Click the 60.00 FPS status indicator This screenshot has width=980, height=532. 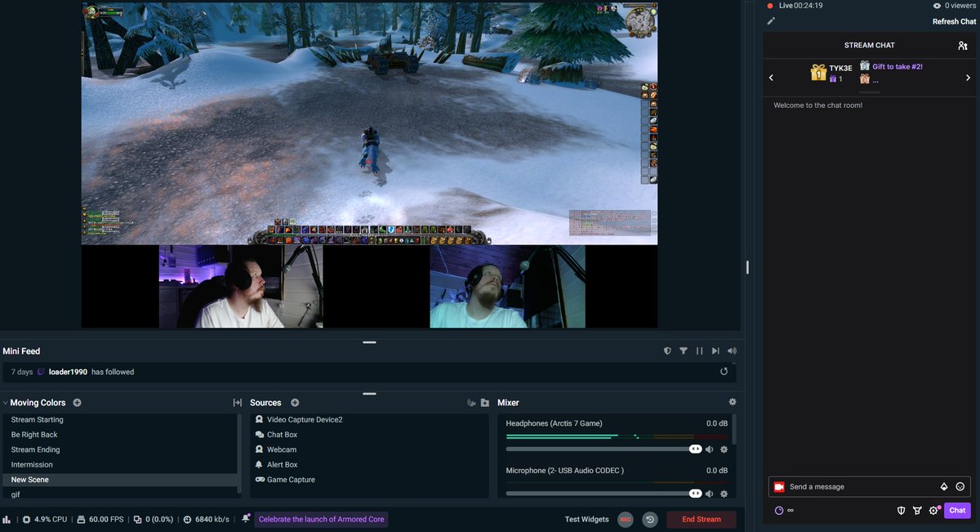pyautogui.click(x=100, y=519)
